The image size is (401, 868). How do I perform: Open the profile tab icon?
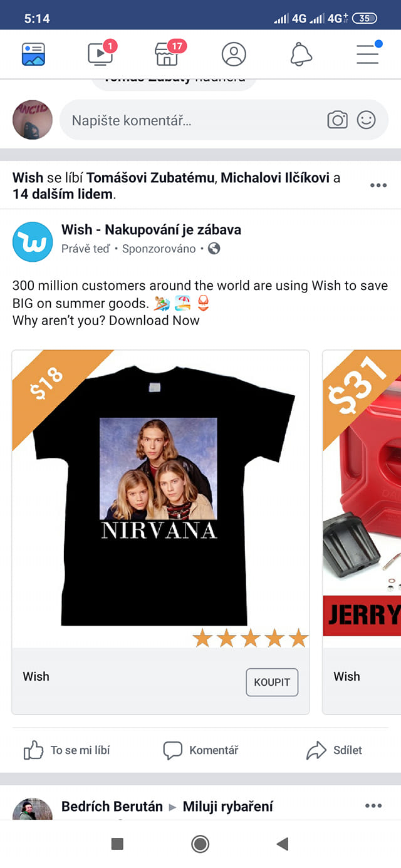[234, 54]
